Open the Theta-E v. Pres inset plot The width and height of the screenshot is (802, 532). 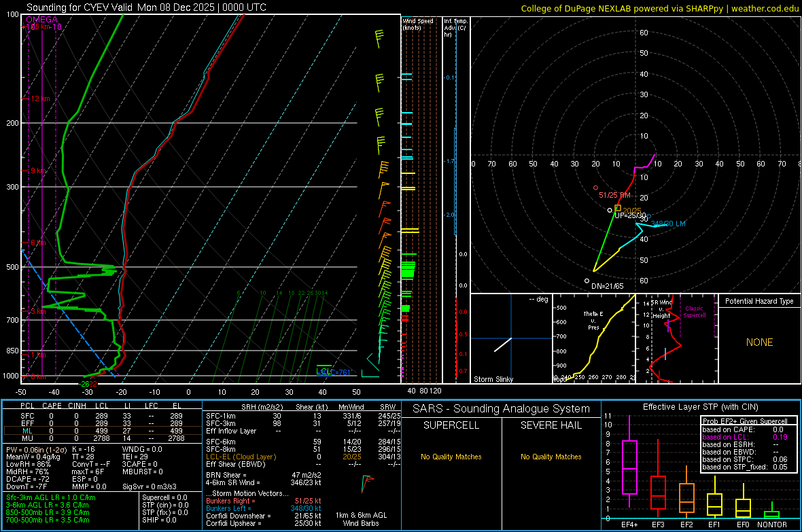pos(594,338)
